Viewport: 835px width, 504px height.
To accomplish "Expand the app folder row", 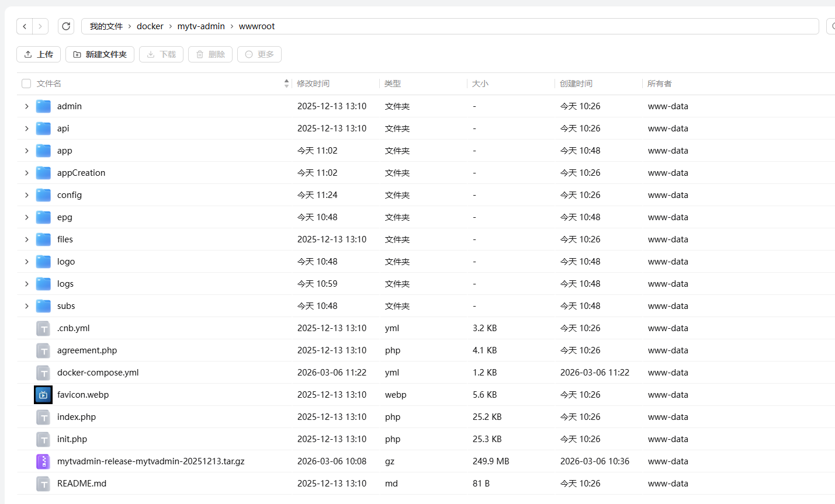I will [26, 151].
